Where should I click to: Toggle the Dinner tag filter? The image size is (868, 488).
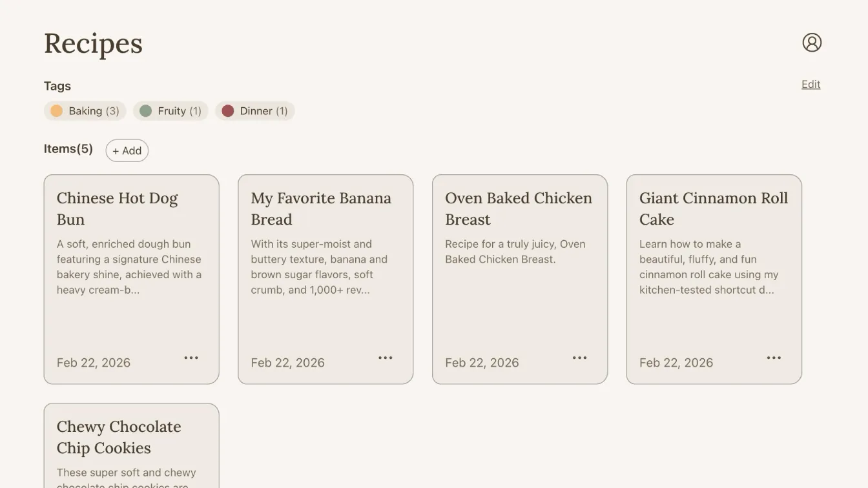pyautogui.click(x=254, y=110)
